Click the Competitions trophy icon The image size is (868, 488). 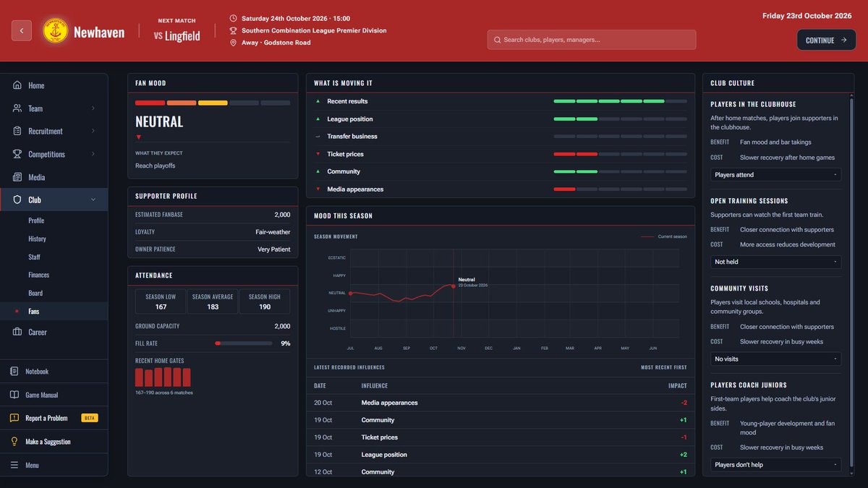click(x=17, y=154)
